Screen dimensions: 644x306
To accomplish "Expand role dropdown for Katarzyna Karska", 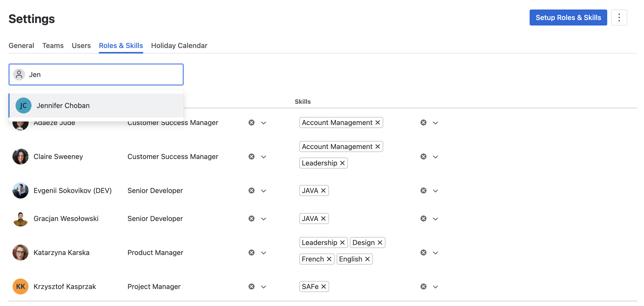I will coord(263,253).
